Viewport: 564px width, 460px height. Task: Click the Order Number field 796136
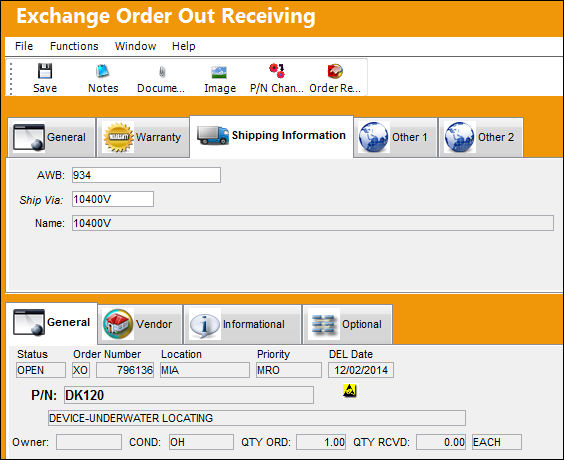(125, 370)
